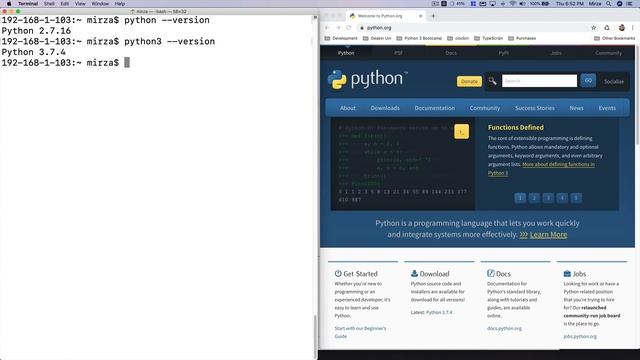Open the Documentation navigation item

[434, 108]
